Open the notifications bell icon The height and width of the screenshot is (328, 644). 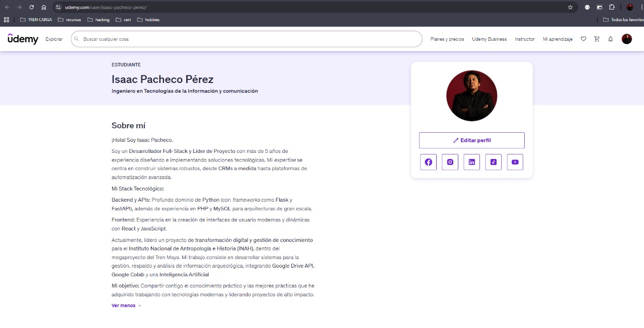(610, 39)
